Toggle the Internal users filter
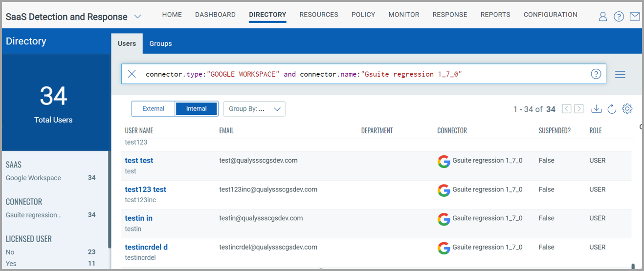The width and height of the screenshot is (644, 271). coord(196,108)
